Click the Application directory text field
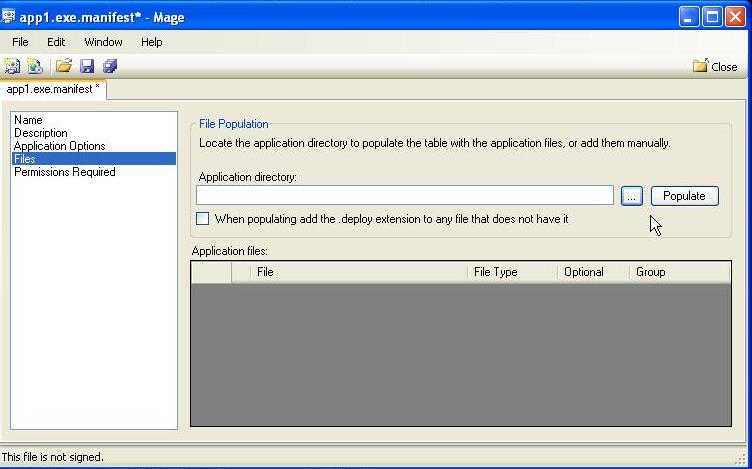 405,195
